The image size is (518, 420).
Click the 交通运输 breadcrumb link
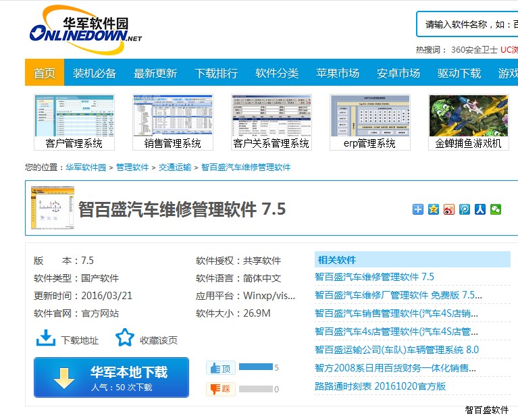tap(175, 167)
